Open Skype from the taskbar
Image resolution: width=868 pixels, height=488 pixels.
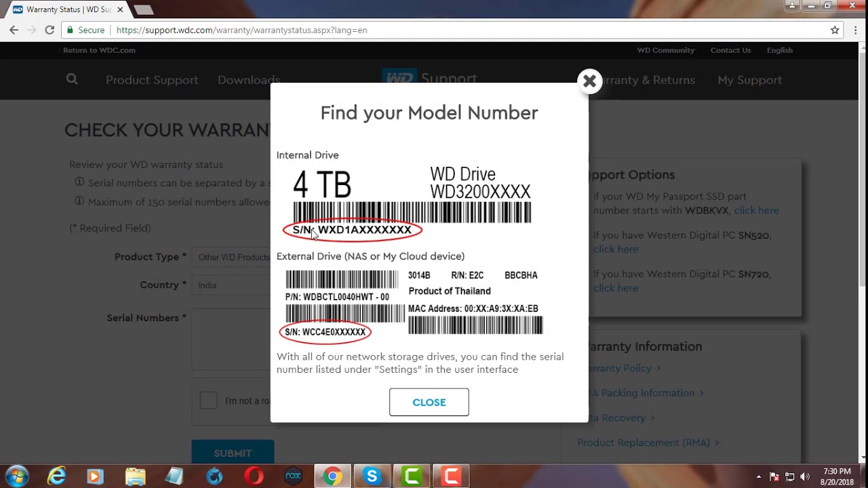[372, 476]
